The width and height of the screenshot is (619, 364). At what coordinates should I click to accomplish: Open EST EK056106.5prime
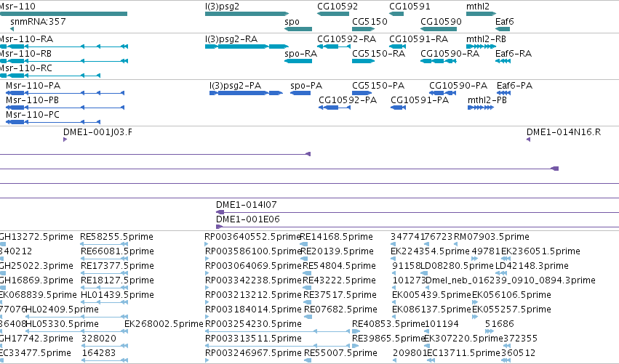[511, 296]
